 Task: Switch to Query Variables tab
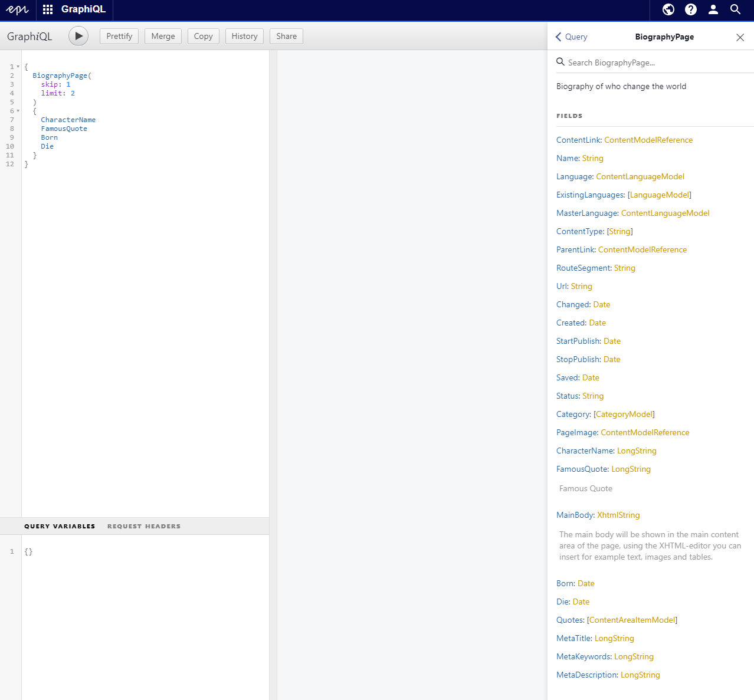pyautogui.click(x=60, y=526)
